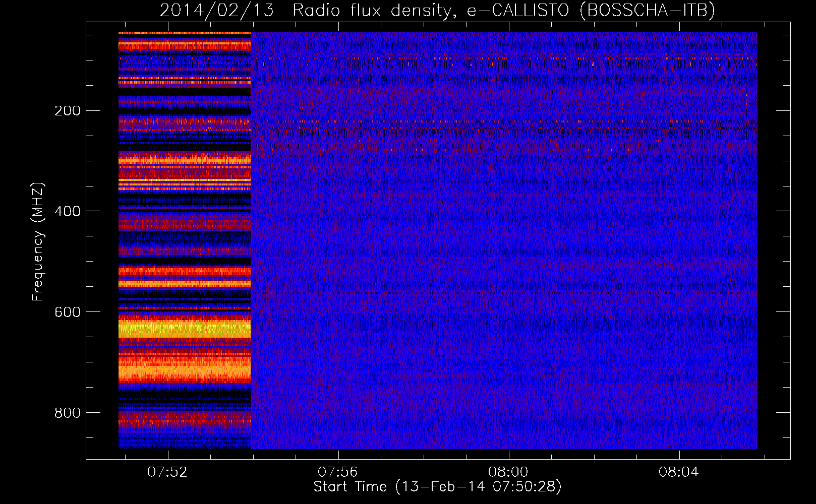The image size is (816, 504).
Task: Click the 600 frequency tick label
Action: 68,312
